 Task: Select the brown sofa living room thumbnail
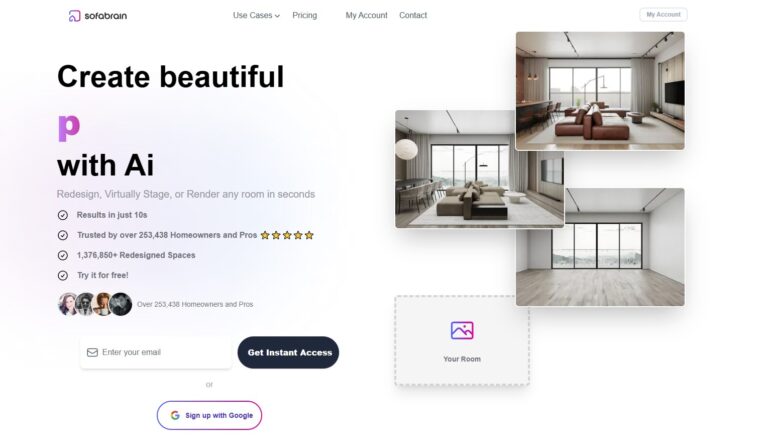click(x=600, y=91)
